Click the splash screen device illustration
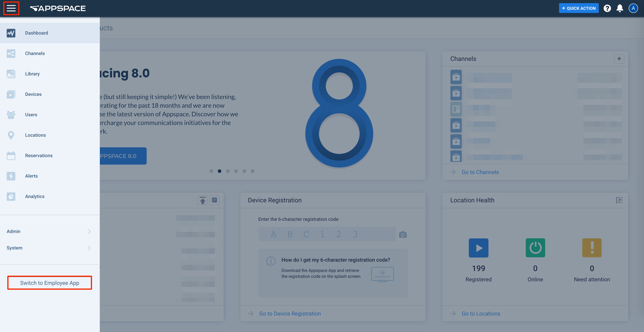This screenshot has width=644, height=332. pyautogui.click(x=383, y=274)
